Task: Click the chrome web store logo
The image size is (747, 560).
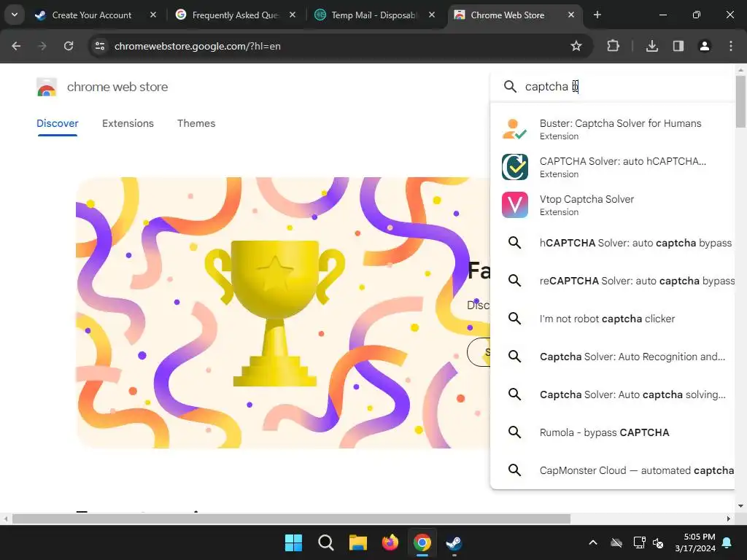Action: click(x=47, y=87)
